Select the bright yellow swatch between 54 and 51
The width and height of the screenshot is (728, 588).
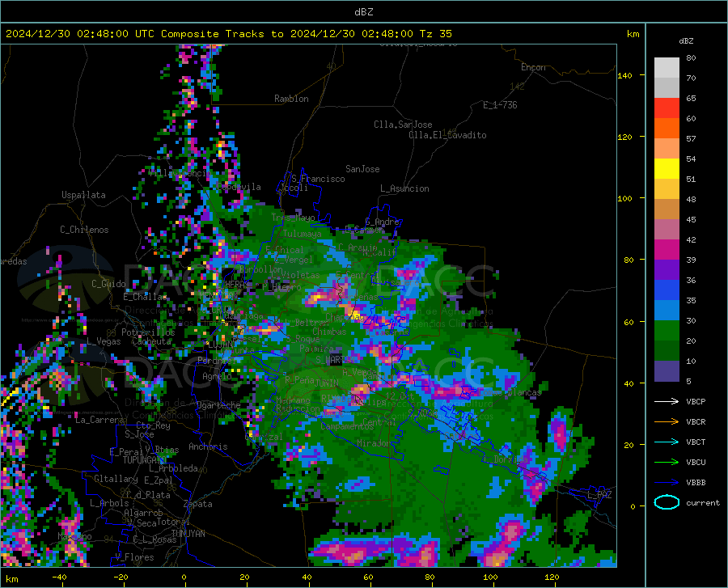[x=667, y=169]
